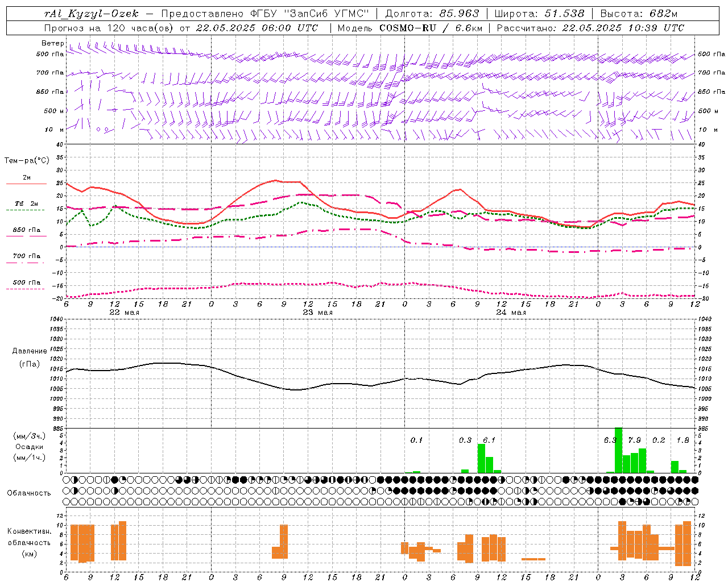Image resolution: width=728 pixels, height=582 pixels.
Task: Click the 'Ветер' wind panel label
Action: click(x=52, y=43)
